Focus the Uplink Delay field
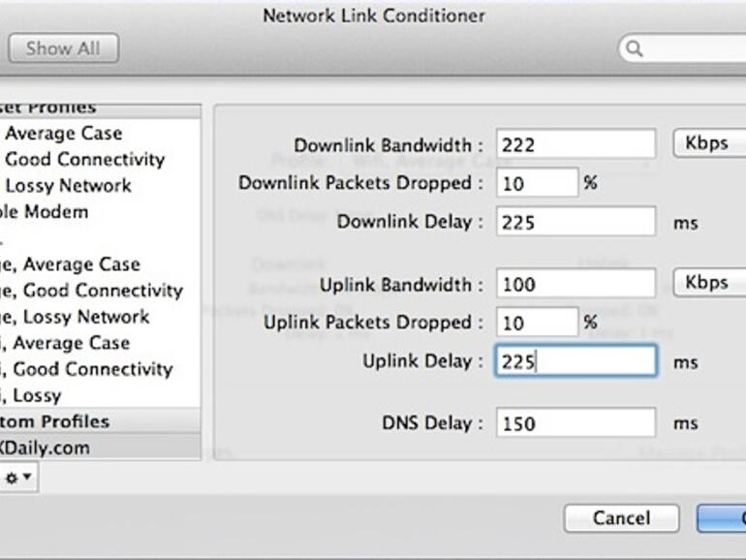The image size is (746, 560). coord(575,362)
